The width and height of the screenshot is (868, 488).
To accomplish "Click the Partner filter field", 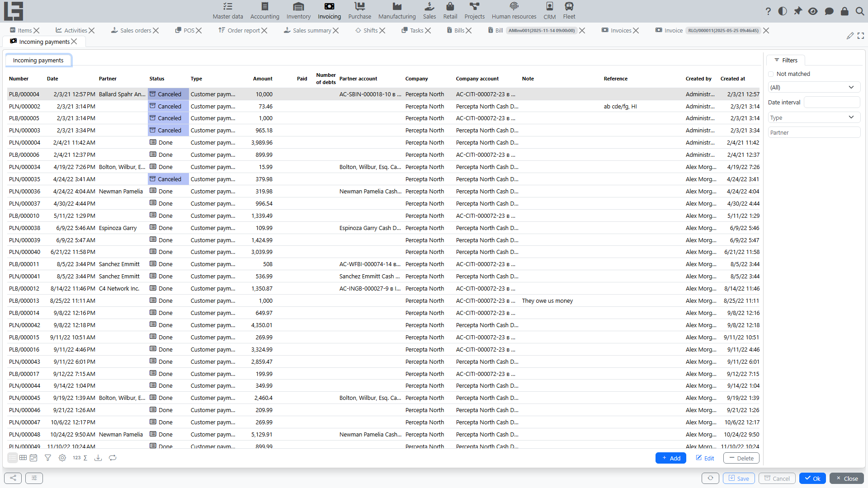I will (813, 132).
